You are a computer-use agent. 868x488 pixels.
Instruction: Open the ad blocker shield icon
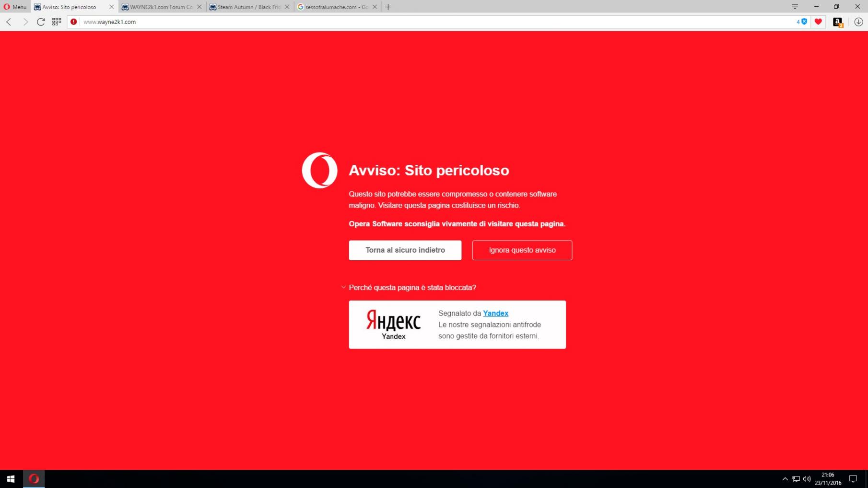click(804, 22)
